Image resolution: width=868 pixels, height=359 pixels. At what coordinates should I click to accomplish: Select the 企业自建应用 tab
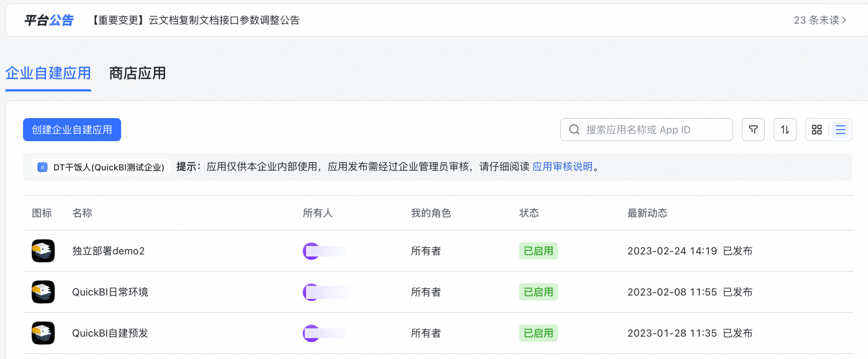pos(48,73)
